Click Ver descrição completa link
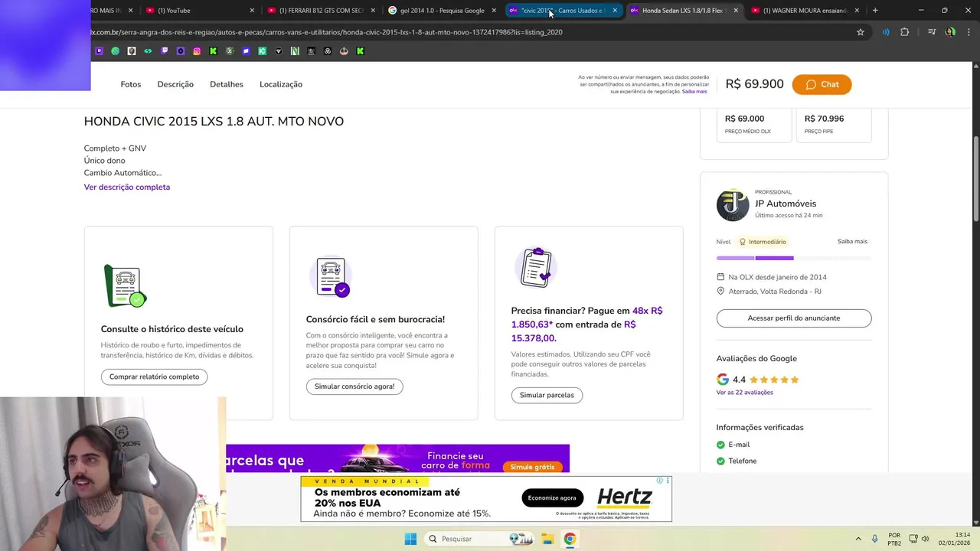 point(127,187)
